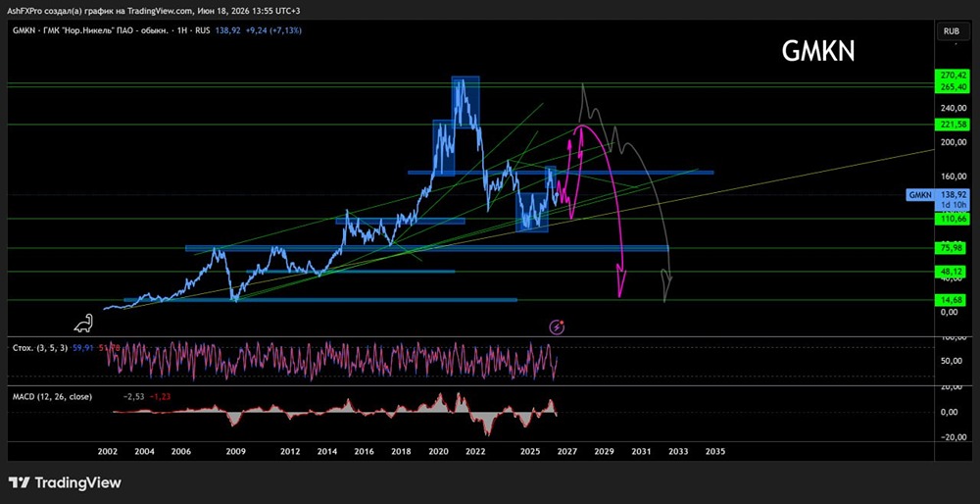980x504 pixels.
Task: Click the dinosaur icon near chart start
Action: pyautogui.click(x=82, y=324)
